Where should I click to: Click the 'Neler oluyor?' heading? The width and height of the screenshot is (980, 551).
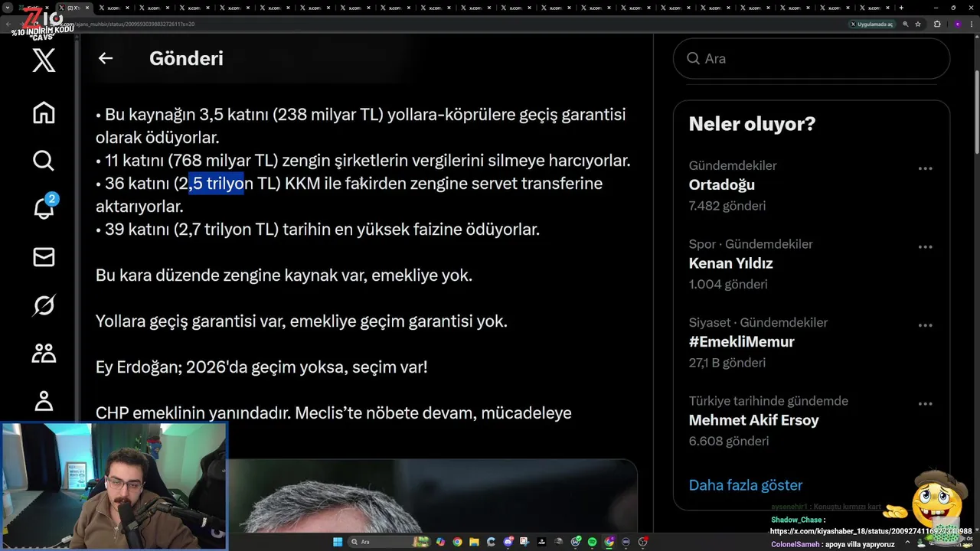[752, 124]
